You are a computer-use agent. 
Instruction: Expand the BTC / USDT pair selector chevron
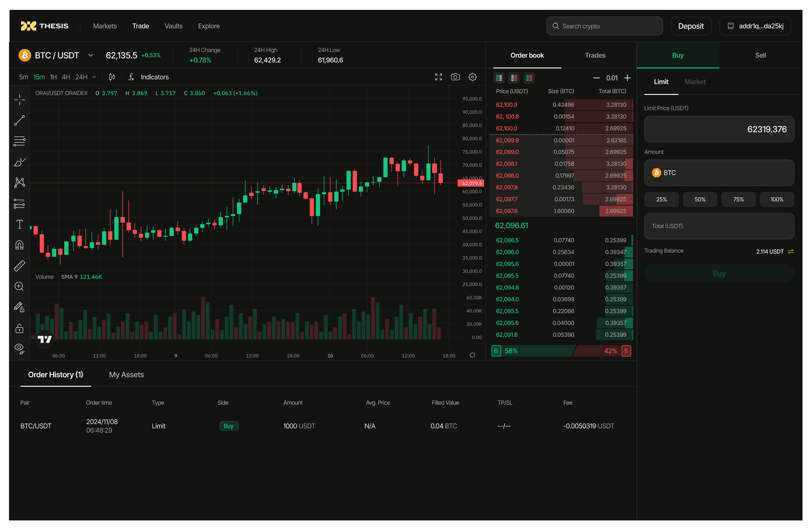[x=91, y=55]
